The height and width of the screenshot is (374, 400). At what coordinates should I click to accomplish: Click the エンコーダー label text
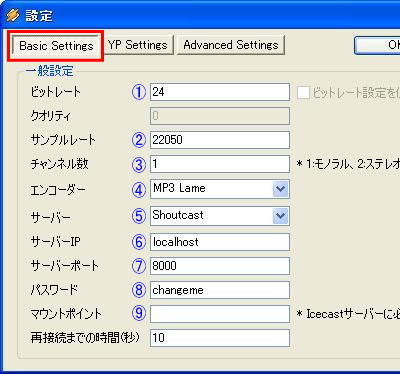coord(58,190)
